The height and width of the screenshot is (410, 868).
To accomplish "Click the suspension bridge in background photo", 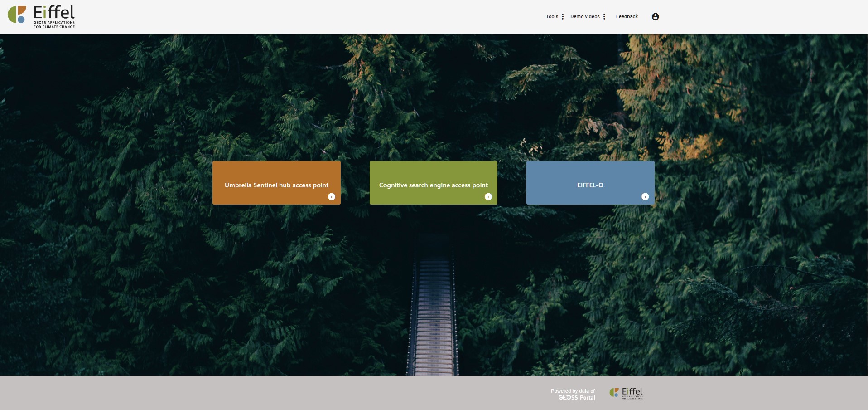I will pos(434,317).
